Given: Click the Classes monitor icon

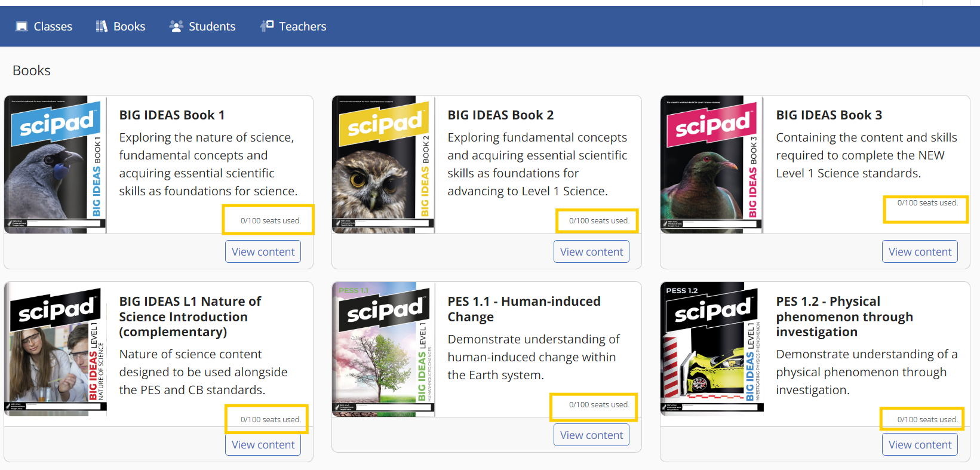Looking at the screenshot, I should pyautogui.click(x=21, y=26).
